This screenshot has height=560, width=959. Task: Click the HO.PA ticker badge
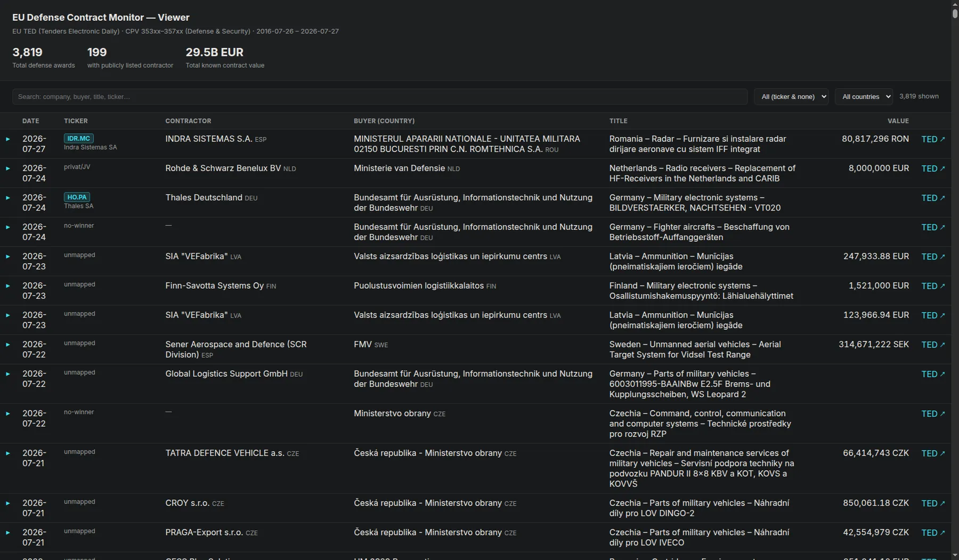77,197
